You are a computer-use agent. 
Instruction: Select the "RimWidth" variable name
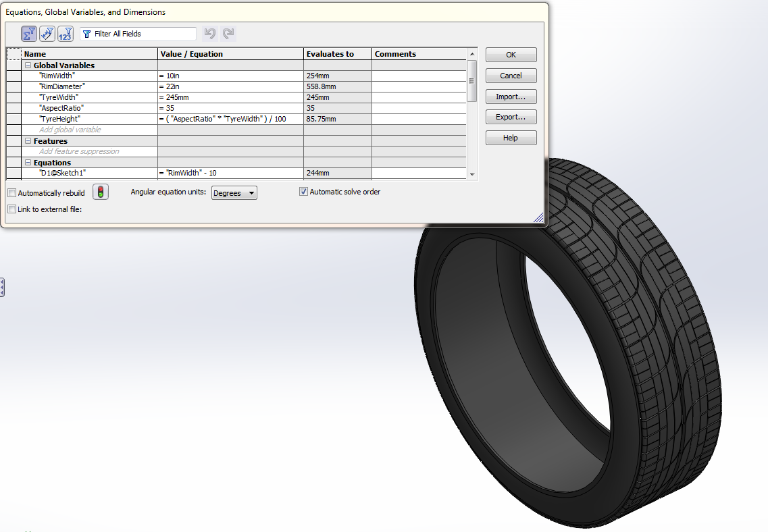(x=57, y=76)
